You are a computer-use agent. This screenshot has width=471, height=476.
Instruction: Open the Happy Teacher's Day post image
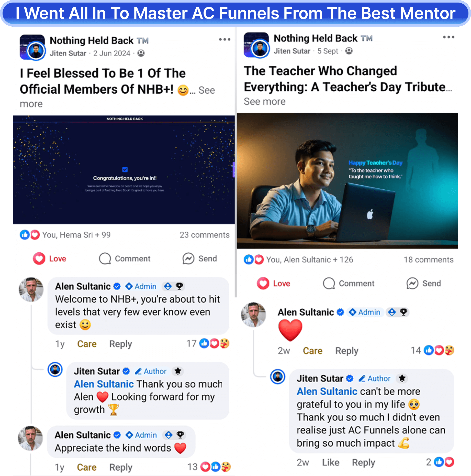coord(347,181)
